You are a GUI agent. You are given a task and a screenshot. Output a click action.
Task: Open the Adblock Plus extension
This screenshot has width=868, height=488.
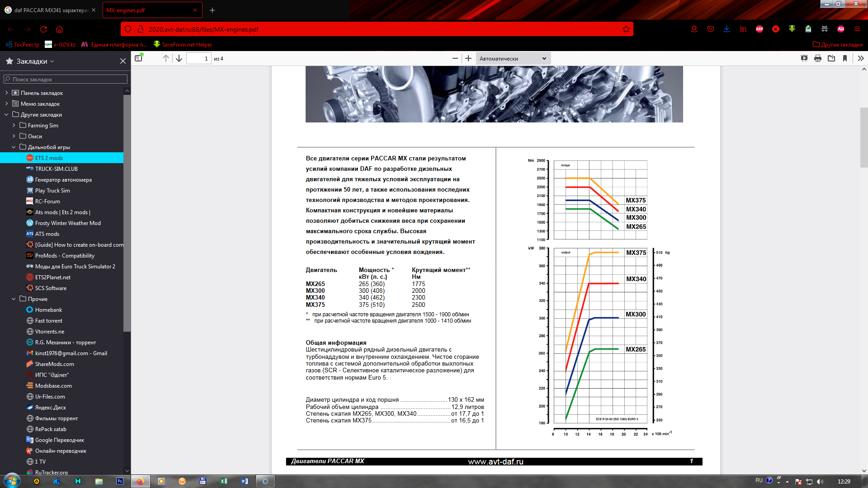pyautogui.click(x=759, y=29)
